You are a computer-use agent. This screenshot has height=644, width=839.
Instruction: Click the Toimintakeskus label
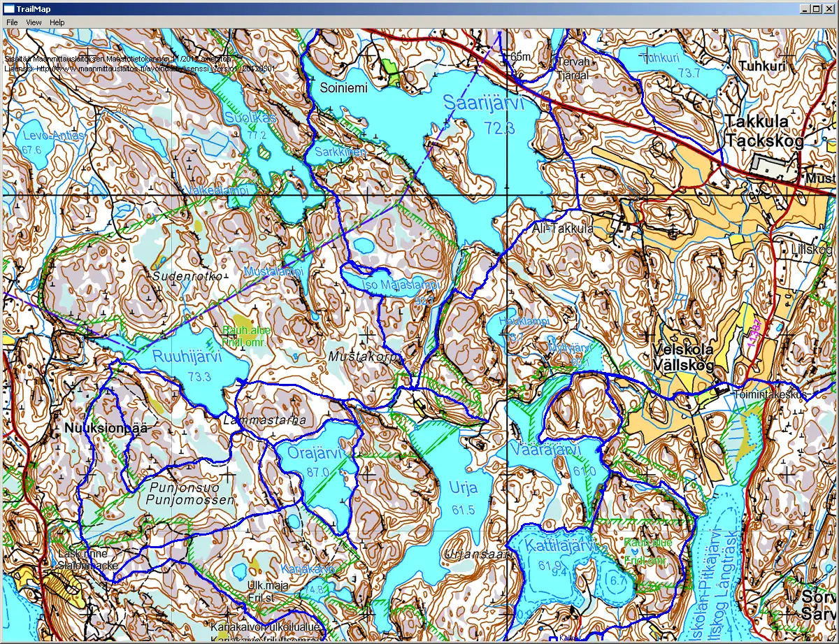[x=770, y=394]
